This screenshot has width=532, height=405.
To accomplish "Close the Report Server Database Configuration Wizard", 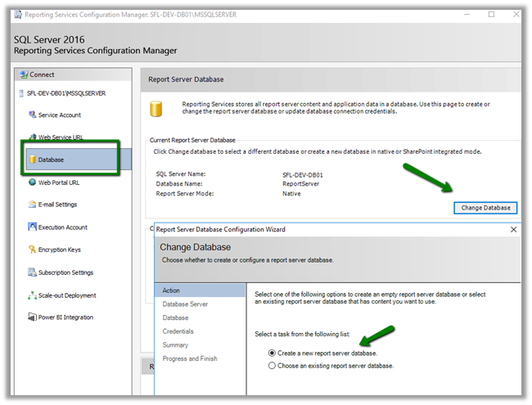I will [513, 230].
